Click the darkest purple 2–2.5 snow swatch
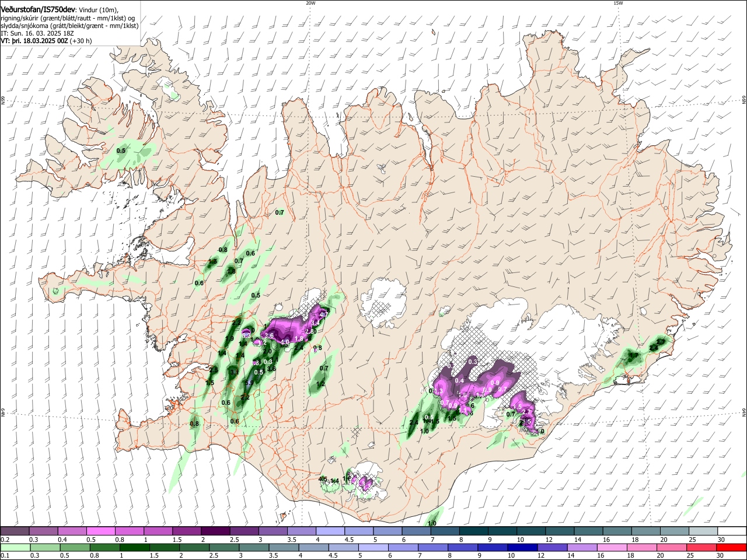 click(215, 531)
